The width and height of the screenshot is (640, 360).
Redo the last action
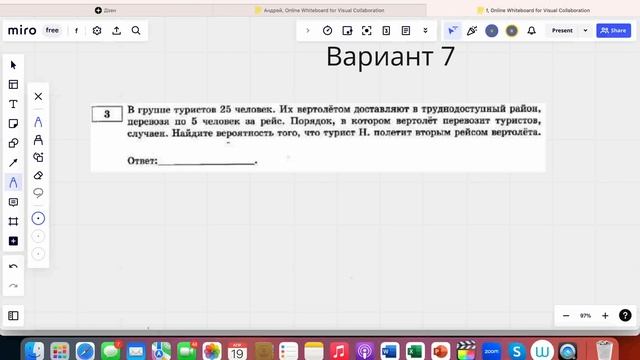tap(13, 286)
